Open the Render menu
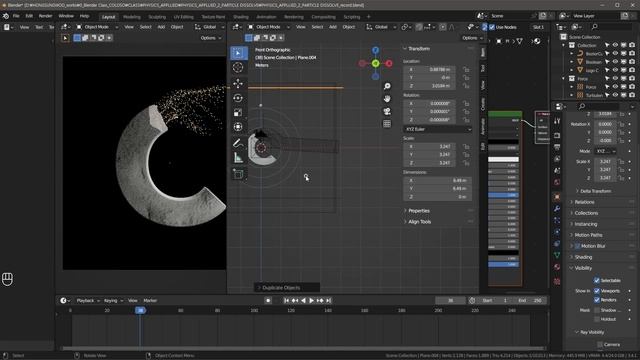Image resolution: width=640 pixels, height=360 pixels. pyautogui.click(x=45, y=16)
